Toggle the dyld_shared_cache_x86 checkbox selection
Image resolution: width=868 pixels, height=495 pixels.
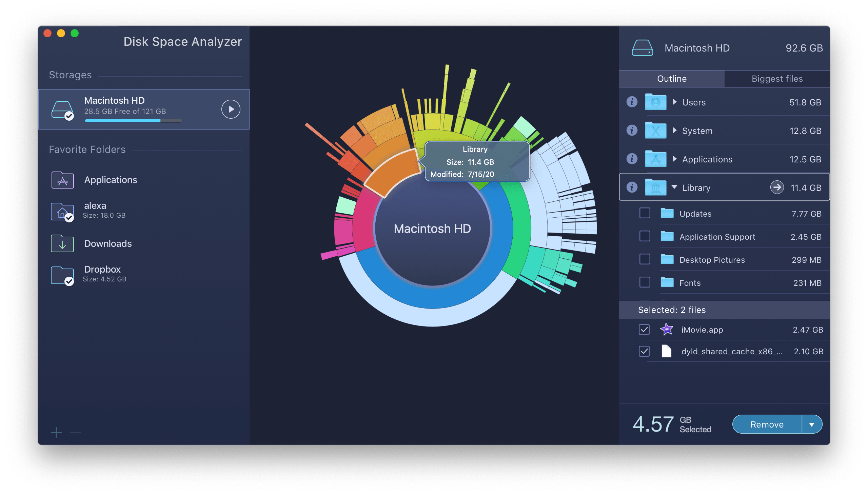[x=643, y=351]
